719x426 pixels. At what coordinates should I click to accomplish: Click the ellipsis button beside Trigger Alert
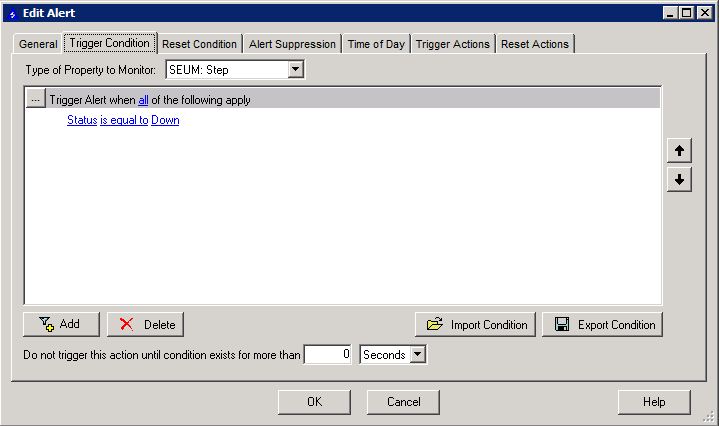tap(35, 99)
